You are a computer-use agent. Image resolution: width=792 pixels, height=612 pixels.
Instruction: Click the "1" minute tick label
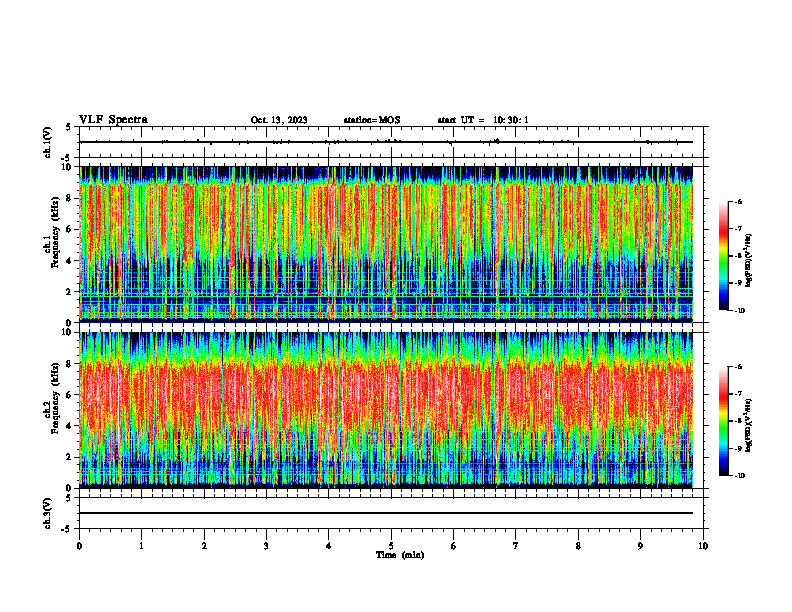pyautogui.click(x=141, y=546)
